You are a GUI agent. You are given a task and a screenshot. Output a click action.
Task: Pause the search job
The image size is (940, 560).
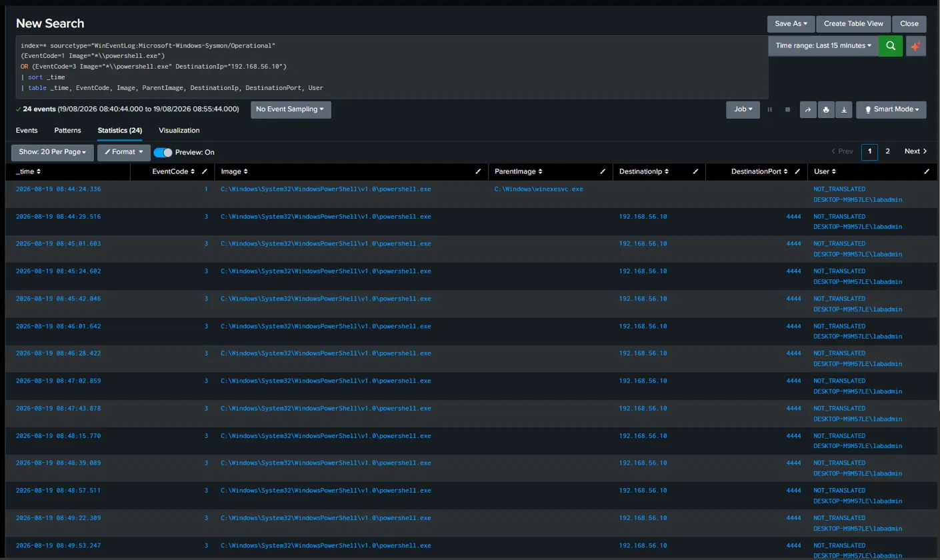tap(769, 109)
